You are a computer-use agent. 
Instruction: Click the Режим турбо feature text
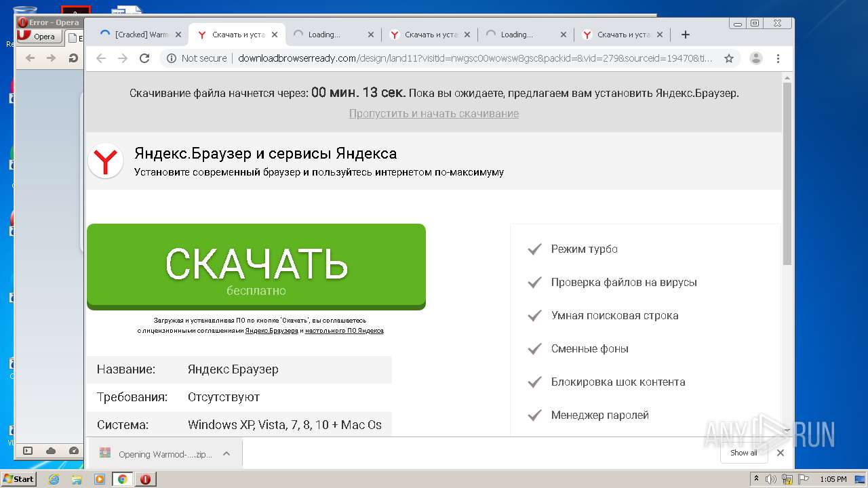(584, 249)
